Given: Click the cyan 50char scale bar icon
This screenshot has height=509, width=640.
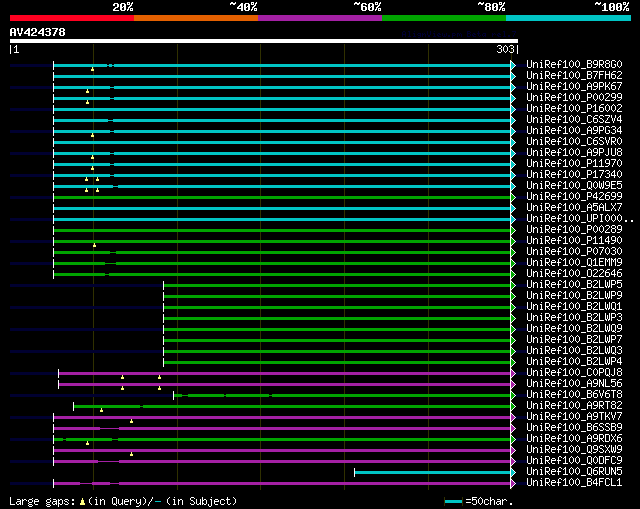Looking at the screenshot, I should click(454, 501).
